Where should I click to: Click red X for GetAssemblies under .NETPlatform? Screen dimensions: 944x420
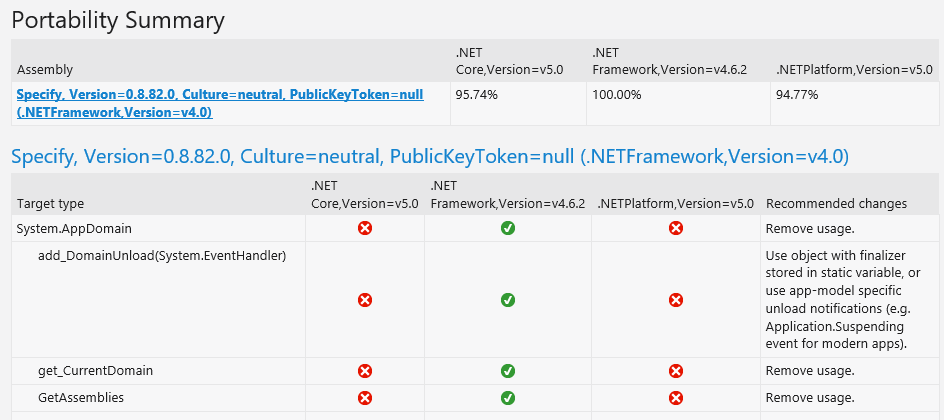pos(675,398)
